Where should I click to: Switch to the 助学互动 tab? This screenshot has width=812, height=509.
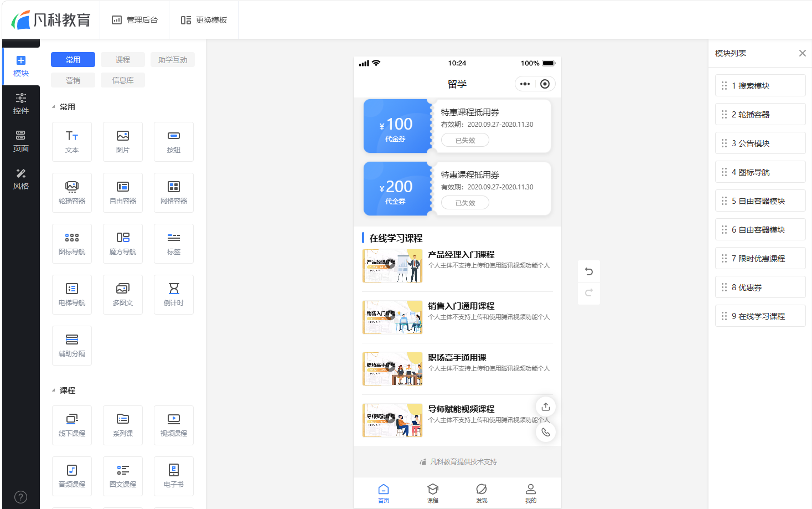click(x=173, y=60)
